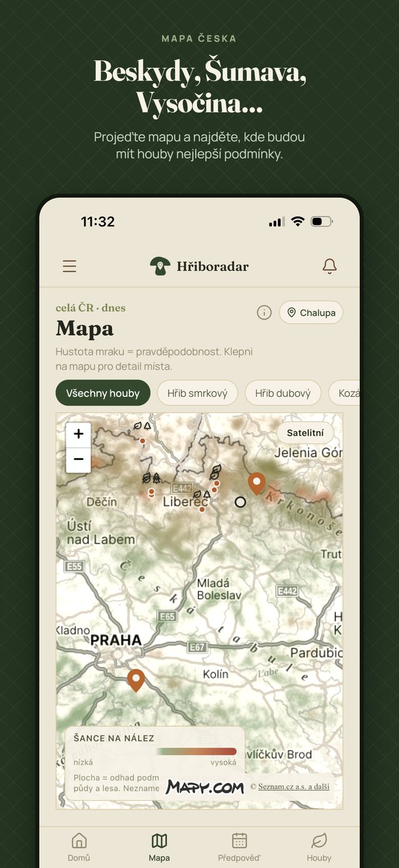The image size is (399, 868).
Task: Tap the orange pin south of Praha
Action: tap(136, 680)
